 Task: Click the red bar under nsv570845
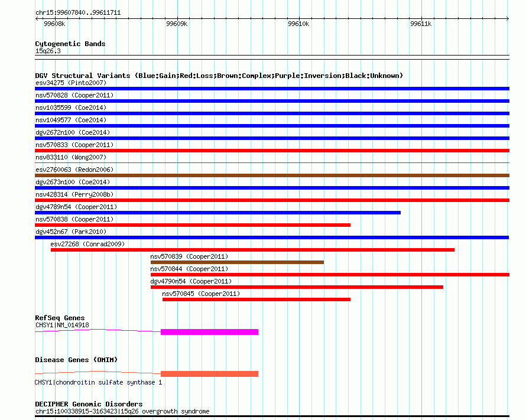click(256, 299)
